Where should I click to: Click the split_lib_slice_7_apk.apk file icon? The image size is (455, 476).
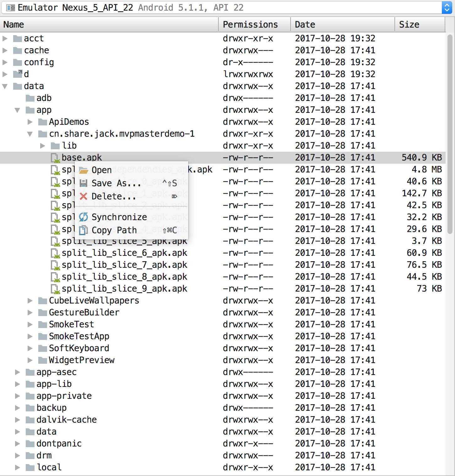point(55,265)
